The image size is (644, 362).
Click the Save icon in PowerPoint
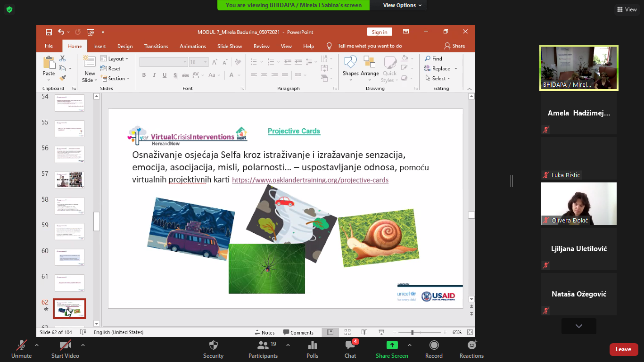coord(49,32)
